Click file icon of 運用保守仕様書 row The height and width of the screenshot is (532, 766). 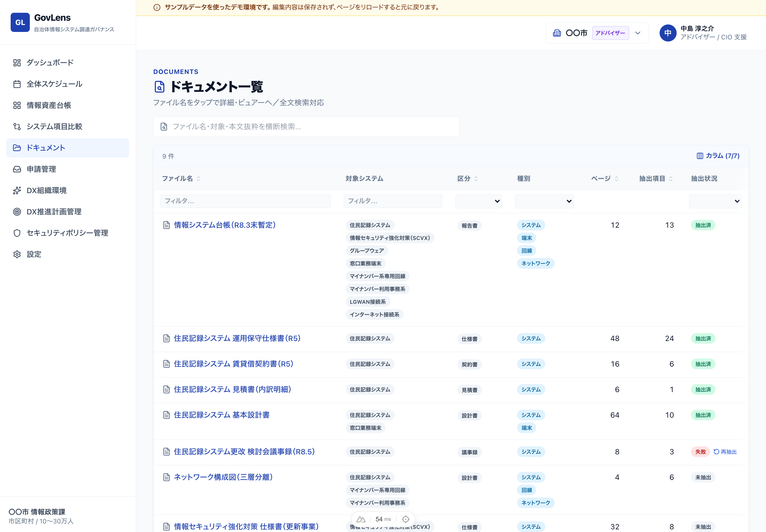(x=166, y=339)
